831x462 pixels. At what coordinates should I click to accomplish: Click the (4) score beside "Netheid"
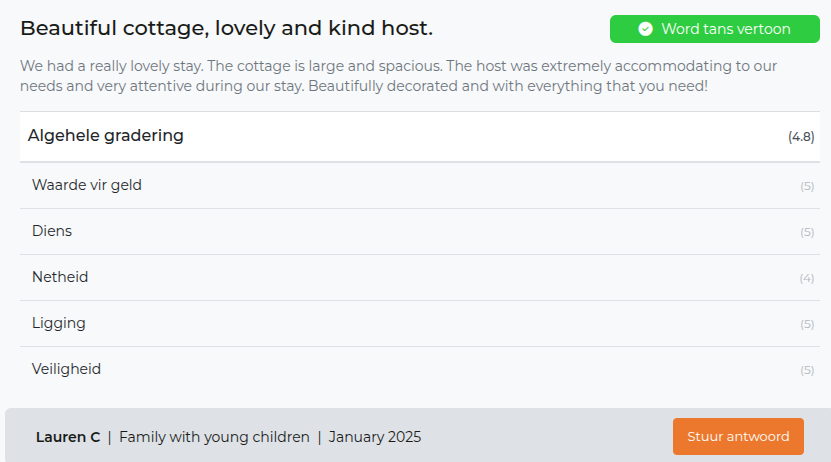[x=807, y=278]
